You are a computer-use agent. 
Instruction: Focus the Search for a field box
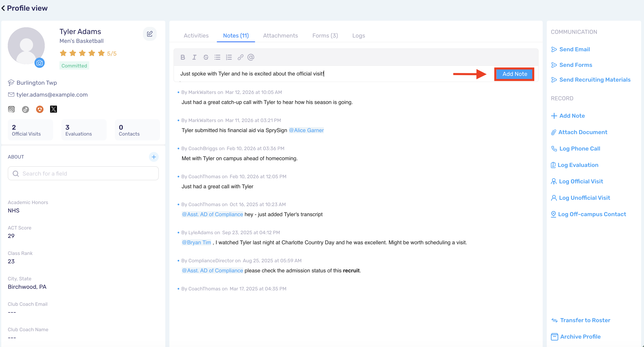[x=83, y=173]
